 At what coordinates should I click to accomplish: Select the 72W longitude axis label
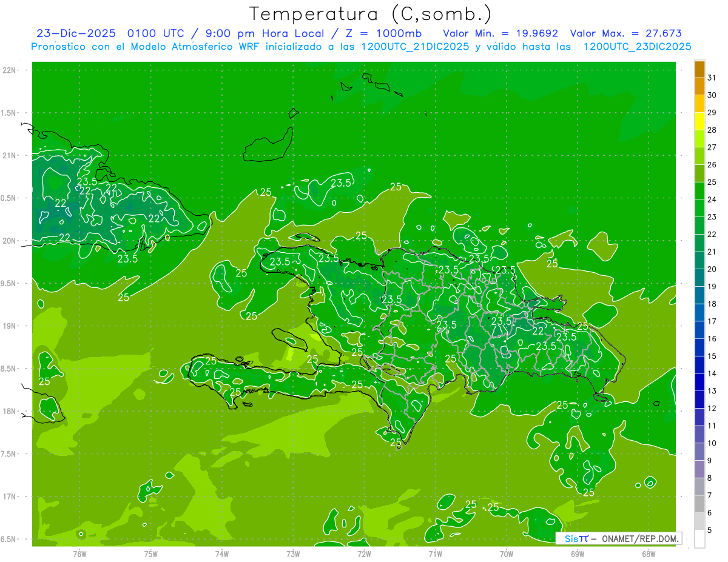point(364,554)
